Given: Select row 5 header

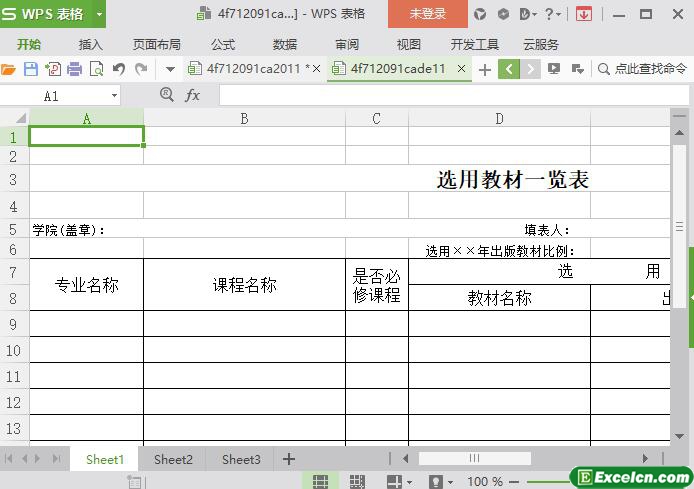Looking at the screenshot, I should point(14,229).
